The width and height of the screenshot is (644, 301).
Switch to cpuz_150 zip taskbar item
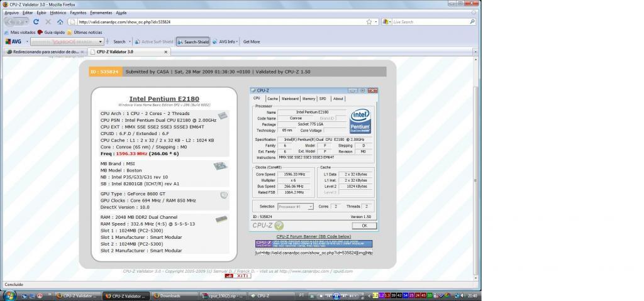click(223, 296)
